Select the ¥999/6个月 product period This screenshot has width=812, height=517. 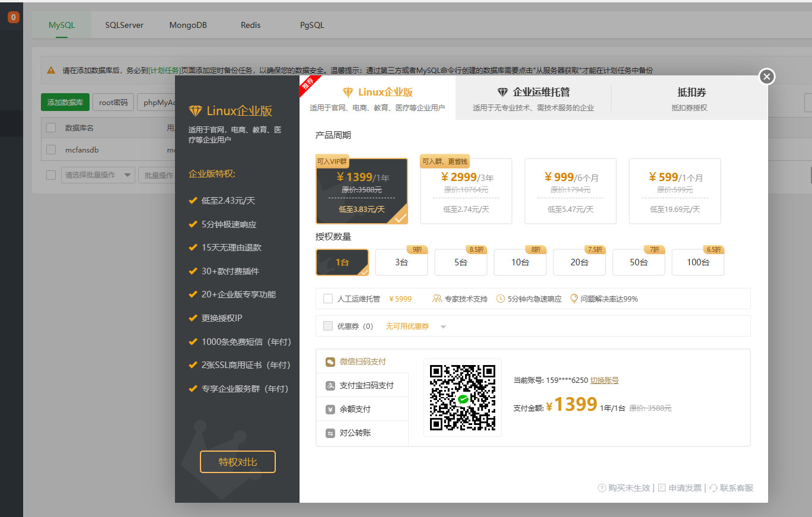point(571,191)
